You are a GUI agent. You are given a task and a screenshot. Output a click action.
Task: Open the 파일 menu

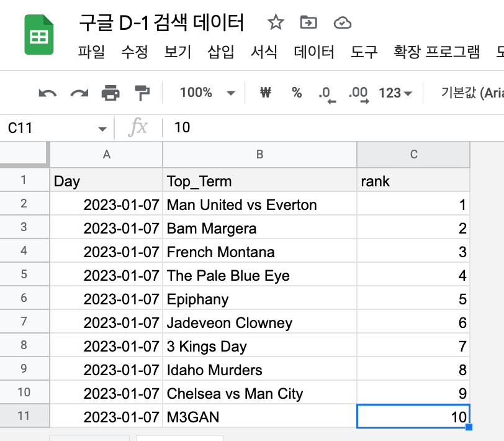pyautogui.click(x=91, y=52)
